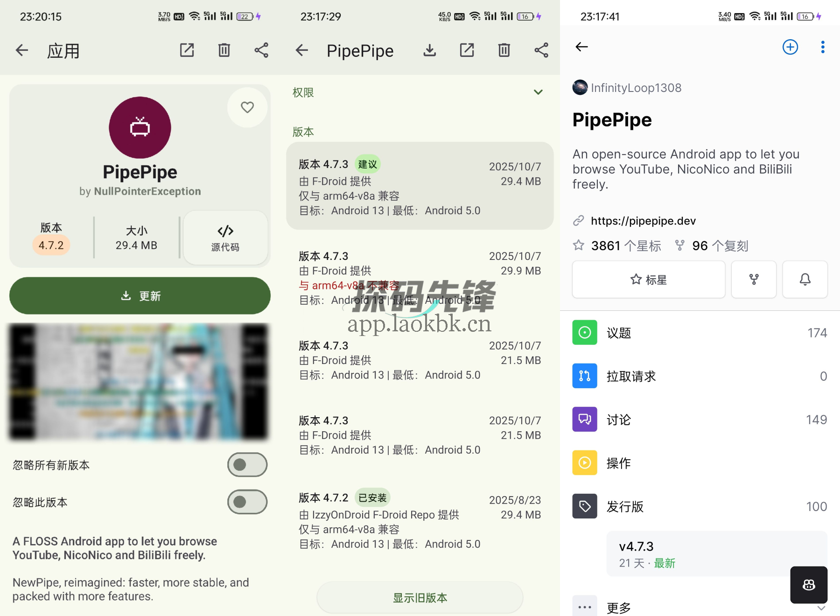Open the notification bell for PipePipe repo
840x616 pixels.
click(x=805, y=280)
